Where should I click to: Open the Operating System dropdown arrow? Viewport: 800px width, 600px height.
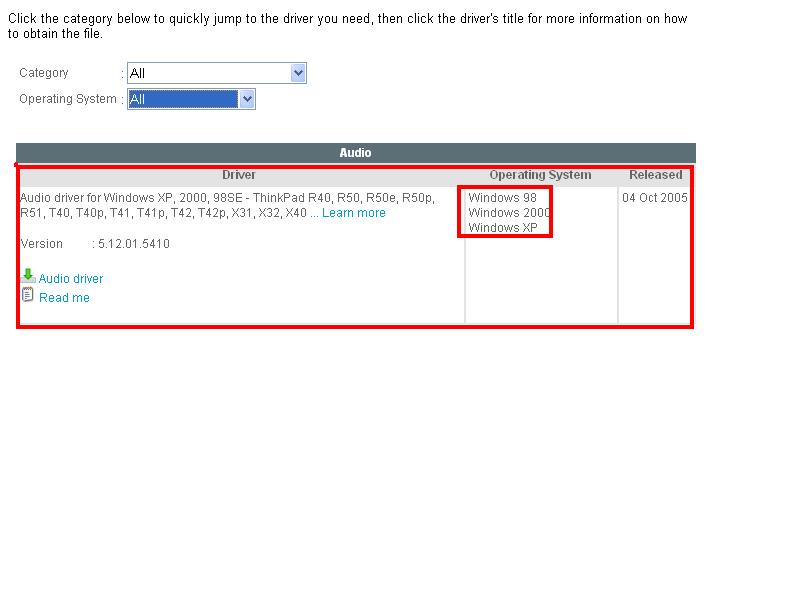tap(247, 99)
